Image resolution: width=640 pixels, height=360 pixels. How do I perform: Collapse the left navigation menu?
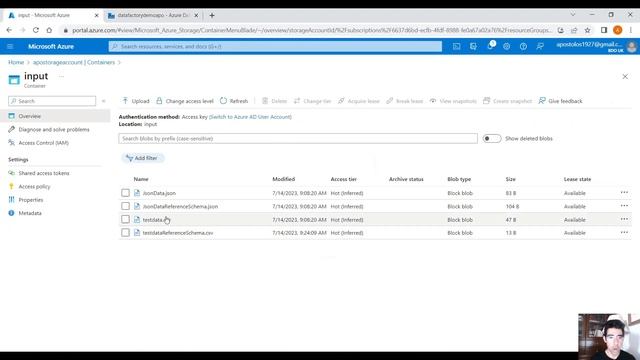point(104,101)
